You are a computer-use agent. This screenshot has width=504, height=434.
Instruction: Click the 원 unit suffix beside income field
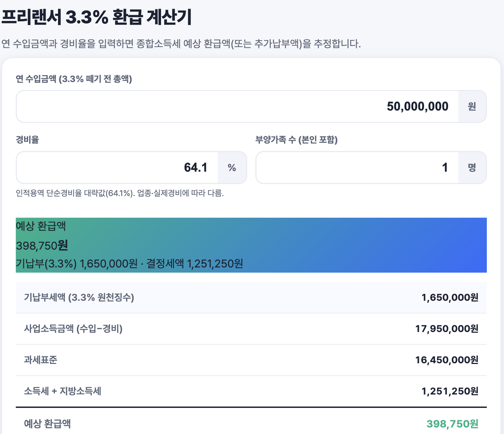click(472, 106)
